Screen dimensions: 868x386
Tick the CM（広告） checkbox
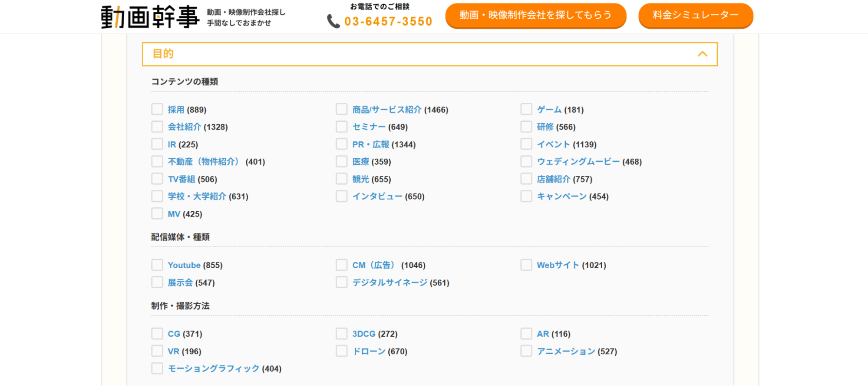click(342, 265)
